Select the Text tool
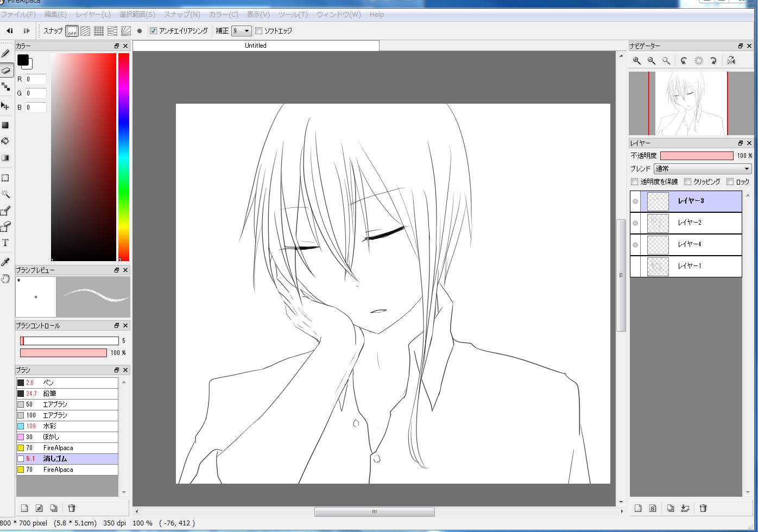The image size is (758, 532). pyautogui.click(x=5, y=243)
